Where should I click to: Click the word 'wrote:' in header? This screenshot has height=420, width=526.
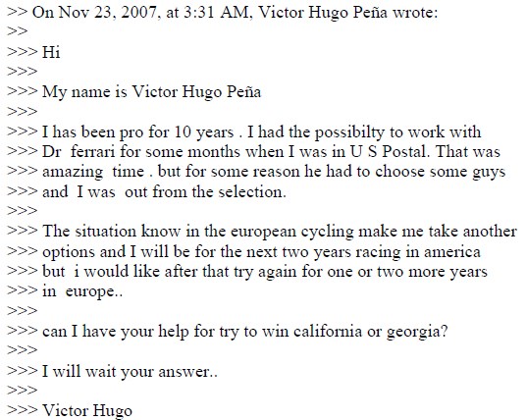[415, 13]
